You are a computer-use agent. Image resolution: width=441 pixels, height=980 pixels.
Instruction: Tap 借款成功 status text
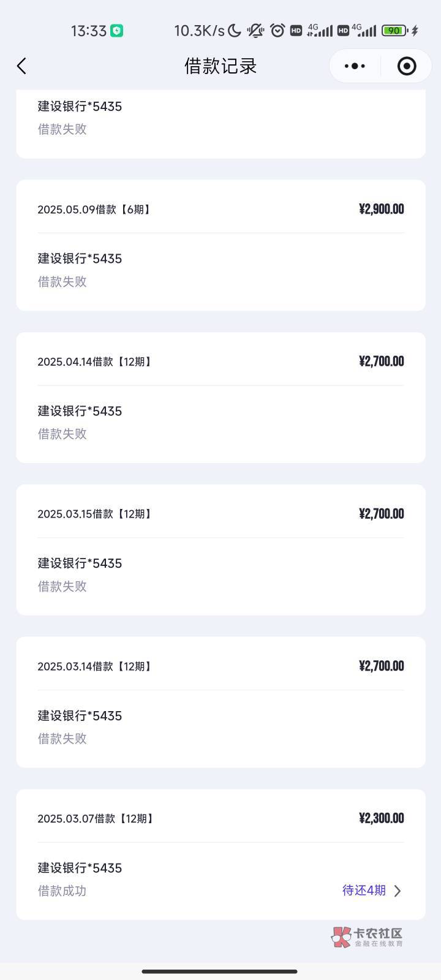[62, 891]
